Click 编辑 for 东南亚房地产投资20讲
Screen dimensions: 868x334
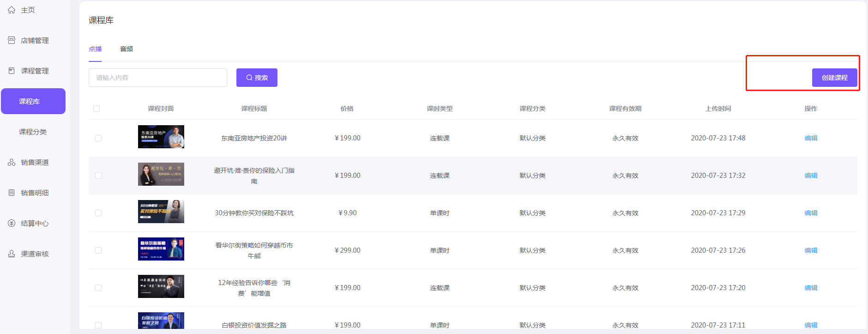pos(811,138)
